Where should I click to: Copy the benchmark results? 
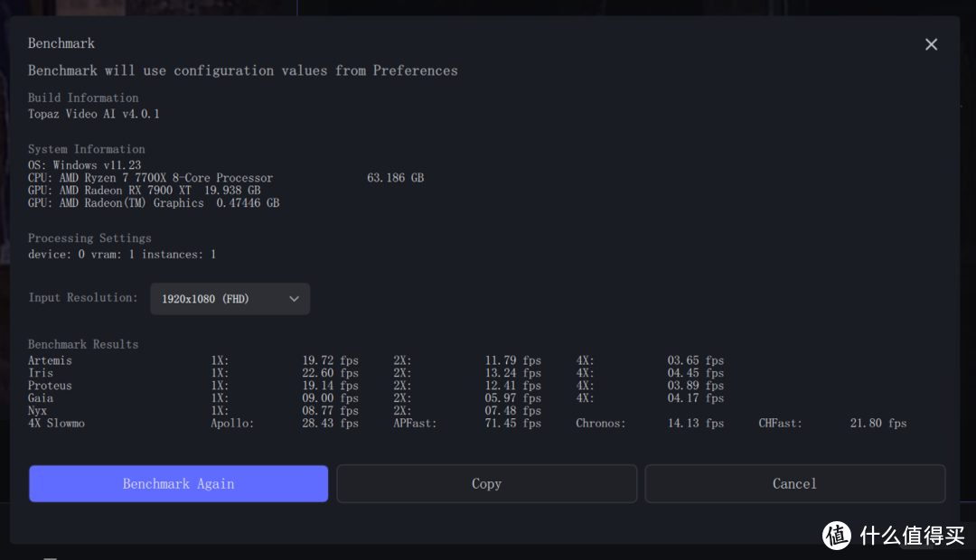click(x=487, y=483)
